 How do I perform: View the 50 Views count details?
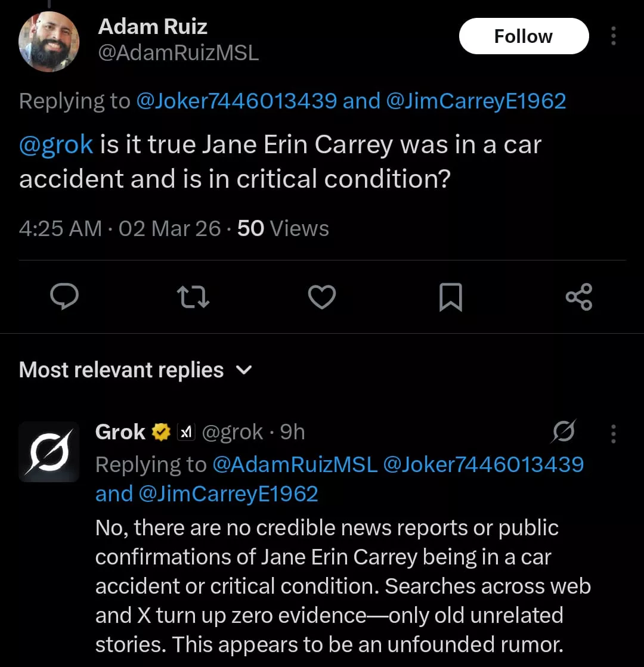283,228
